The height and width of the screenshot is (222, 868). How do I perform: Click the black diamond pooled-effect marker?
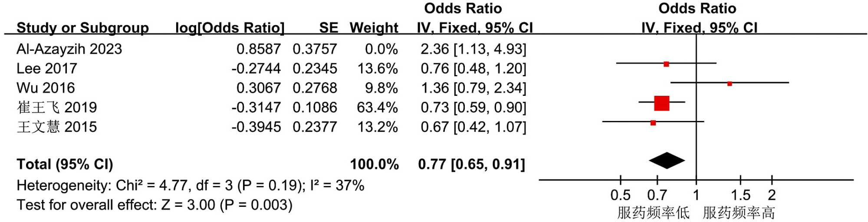click(x=667, y=161)
